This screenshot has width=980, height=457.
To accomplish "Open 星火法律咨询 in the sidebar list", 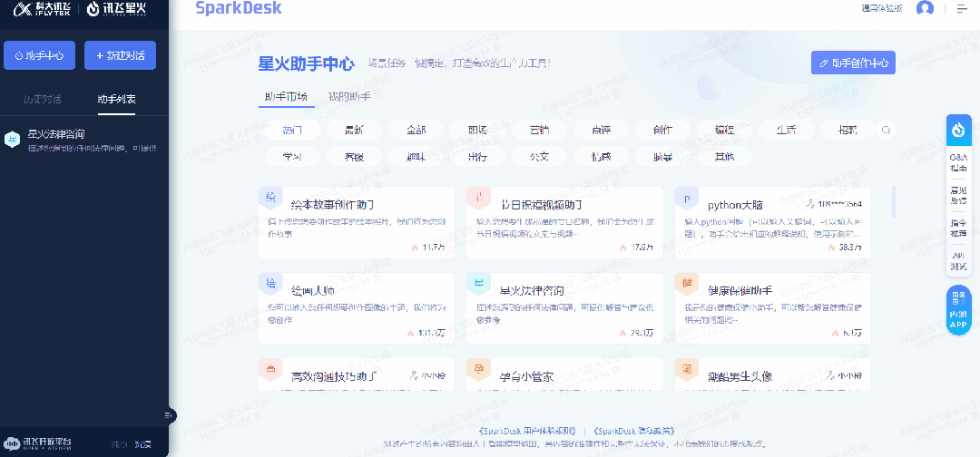I will [84, 141].
